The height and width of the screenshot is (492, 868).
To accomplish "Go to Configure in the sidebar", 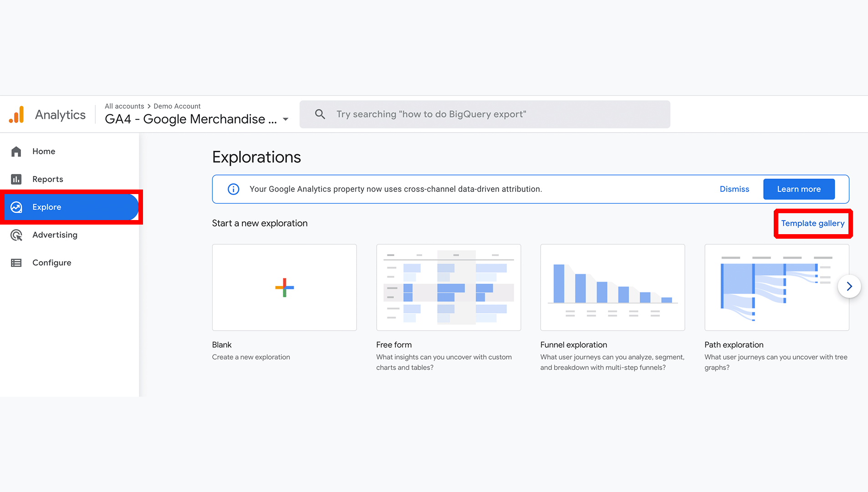I will [51, 263].
